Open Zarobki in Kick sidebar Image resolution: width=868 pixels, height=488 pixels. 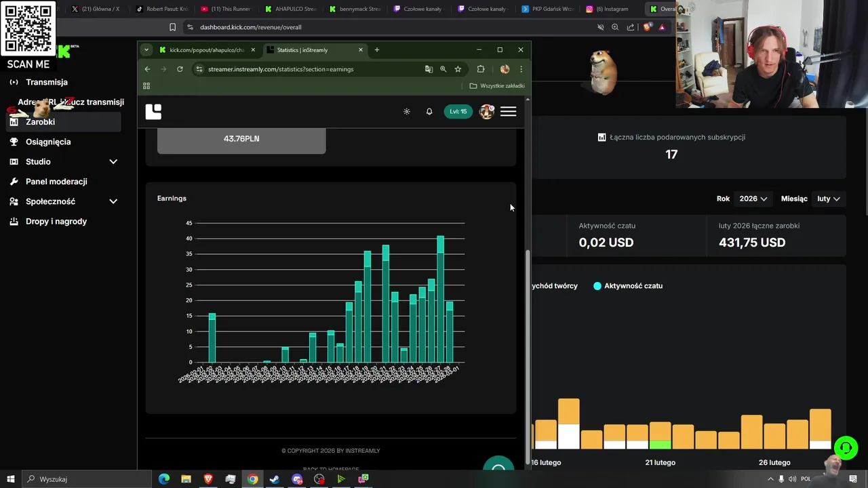[64, 122]
